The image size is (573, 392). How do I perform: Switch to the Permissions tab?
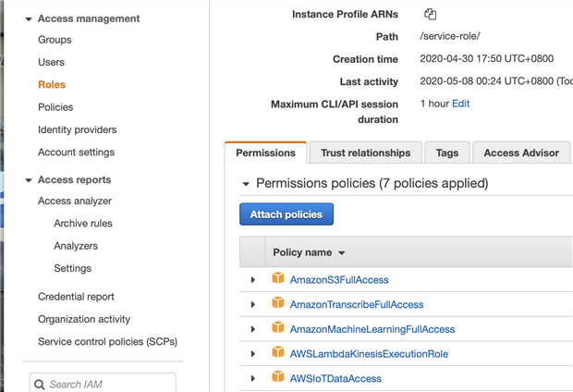pyautogui.click(x=265, y=153)
